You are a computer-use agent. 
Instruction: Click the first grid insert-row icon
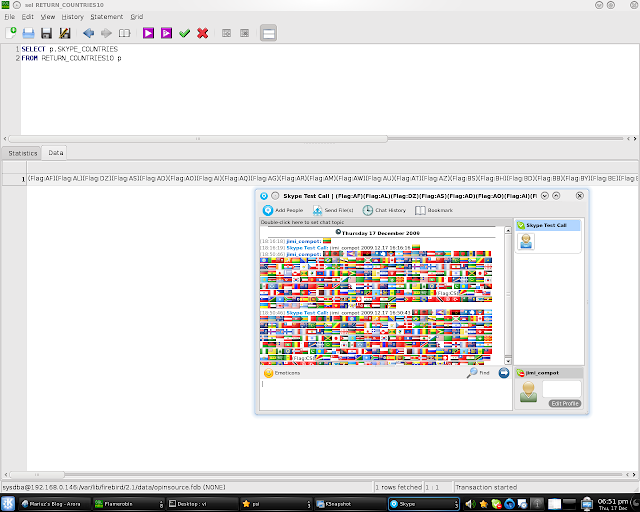click(x=226, y=33)
